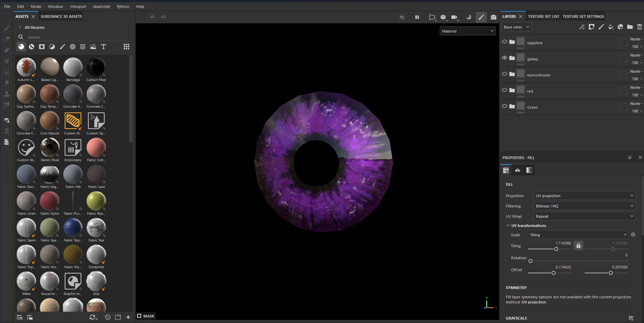This screenshot has width=644, height=323.
Task: Toggle visibility of the sapphire layer
Action: click(505, 41)
